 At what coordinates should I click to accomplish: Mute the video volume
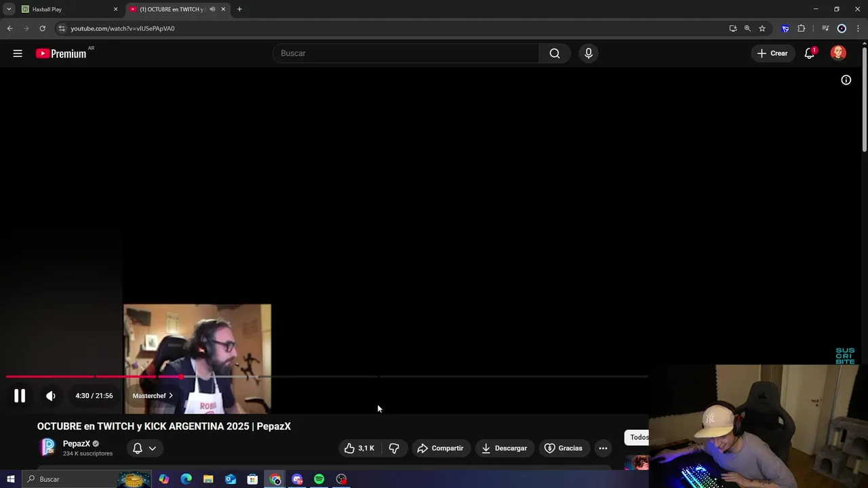point(51,396)
